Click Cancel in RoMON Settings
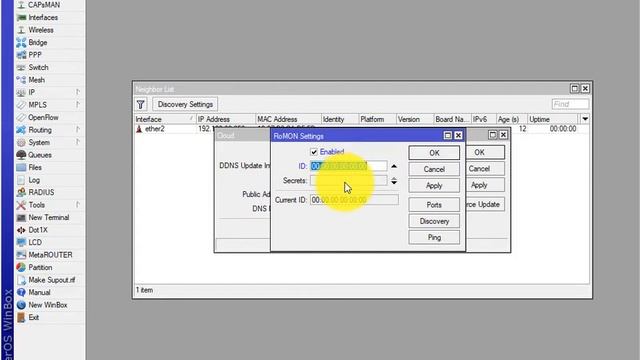The width and height of the screenshot is (640, 360). coord(434,169)
